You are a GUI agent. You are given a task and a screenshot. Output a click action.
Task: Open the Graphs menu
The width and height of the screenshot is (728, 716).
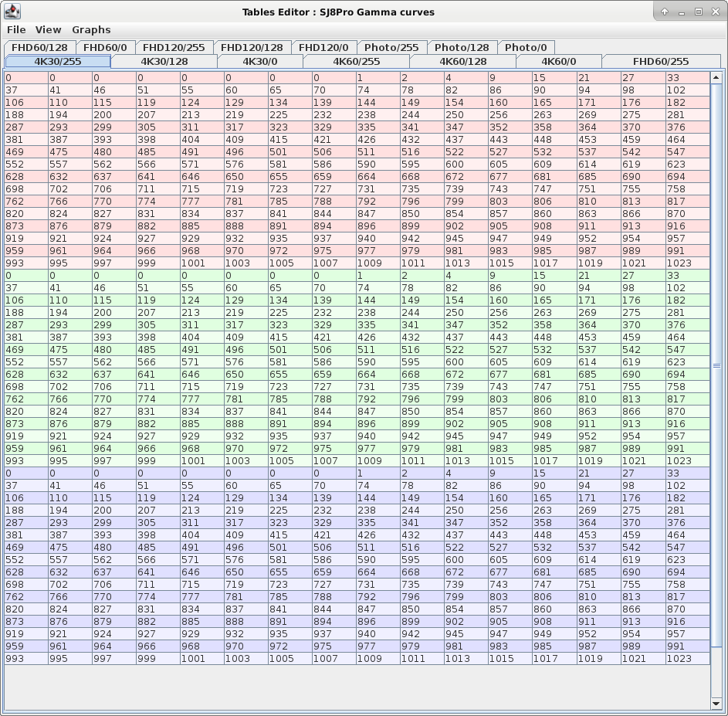pos(91,29)
